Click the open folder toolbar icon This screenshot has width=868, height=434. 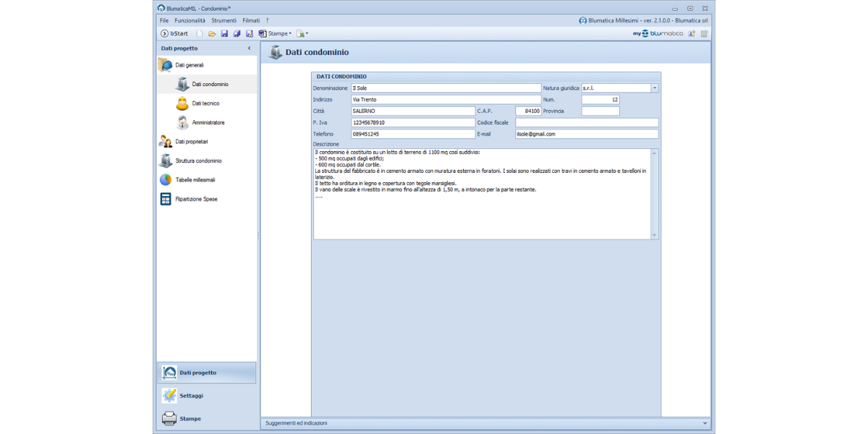pyautogui.click(x=212, y=34)
